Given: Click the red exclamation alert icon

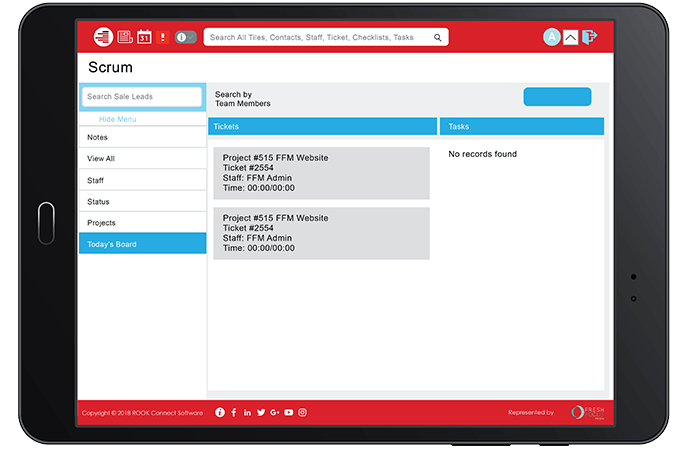Looking at the screenshot, I should (163, 37).
